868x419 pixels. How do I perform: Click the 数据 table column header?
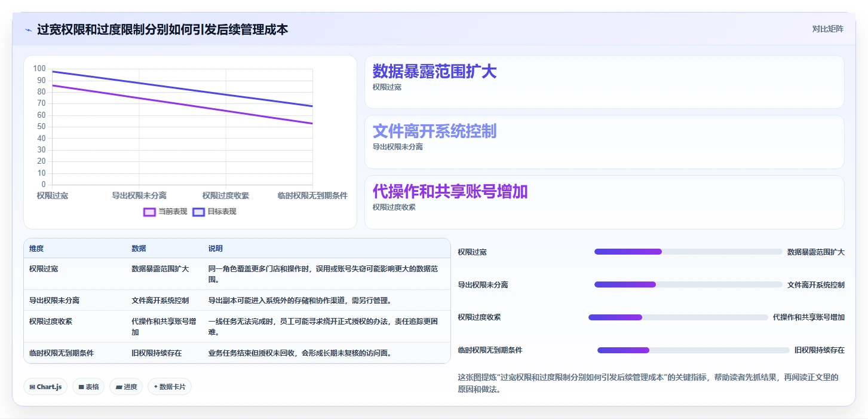point(139,249)
